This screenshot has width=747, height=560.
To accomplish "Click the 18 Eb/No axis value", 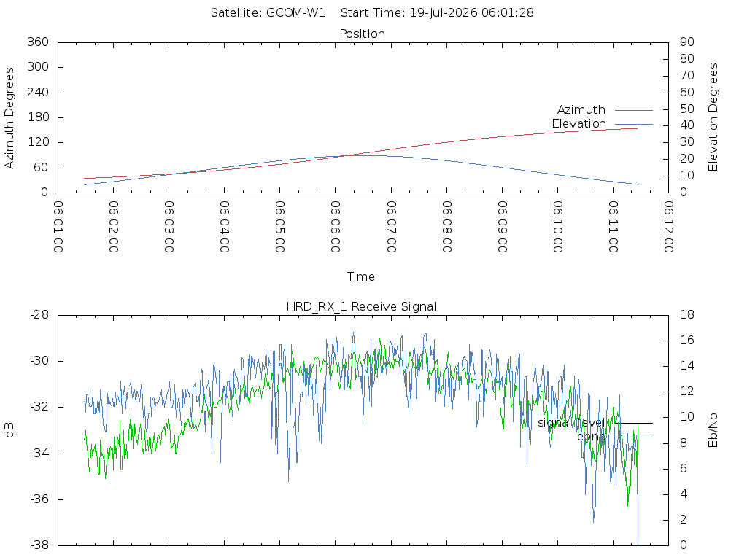I will 687,315.
